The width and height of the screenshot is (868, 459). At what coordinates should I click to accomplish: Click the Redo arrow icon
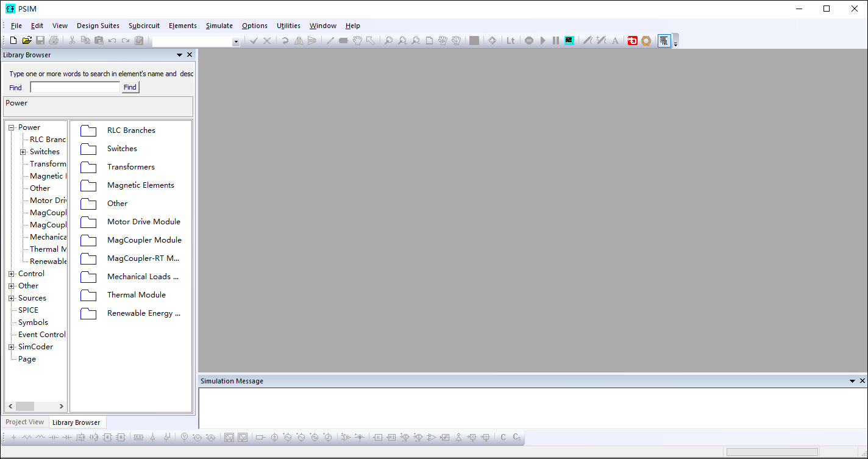click(126, 41)
